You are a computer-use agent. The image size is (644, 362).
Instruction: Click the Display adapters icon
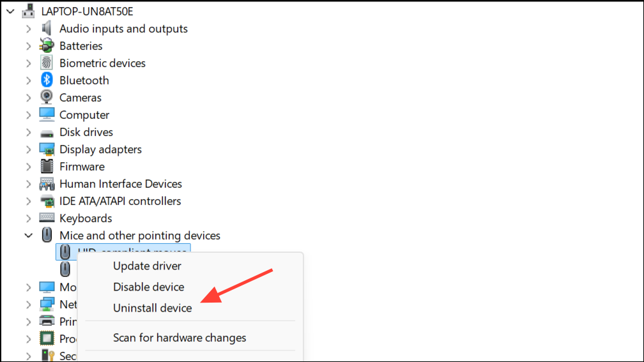47,149
